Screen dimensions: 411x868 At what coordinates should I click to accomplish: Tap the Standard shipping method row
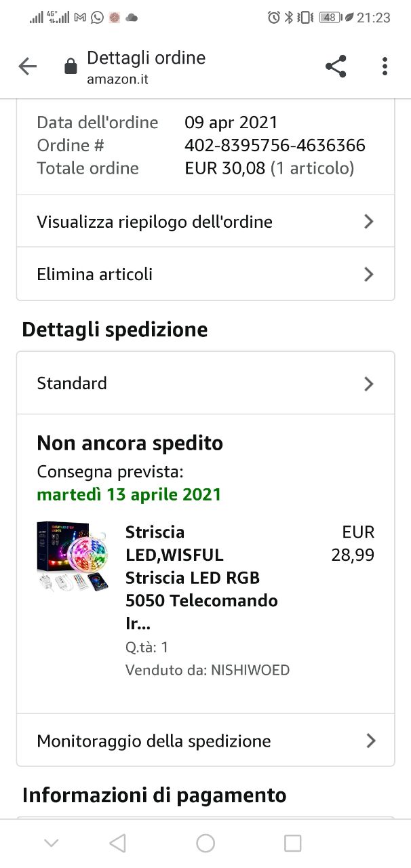tap(72, 383)
